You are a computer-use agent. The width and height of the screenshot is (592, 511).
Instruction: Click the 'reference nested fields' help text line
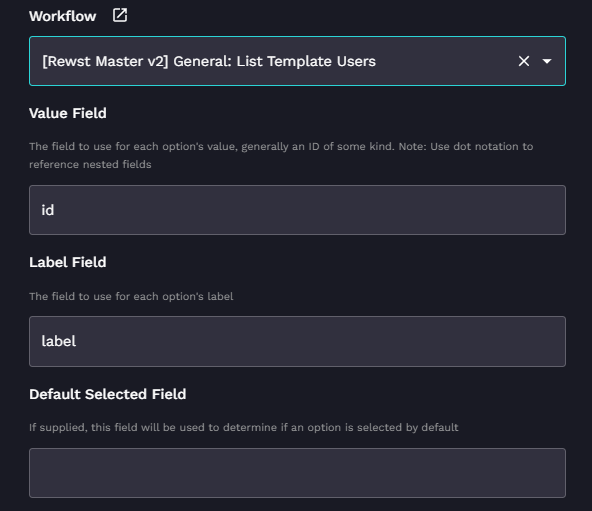[x=90, y=165]
